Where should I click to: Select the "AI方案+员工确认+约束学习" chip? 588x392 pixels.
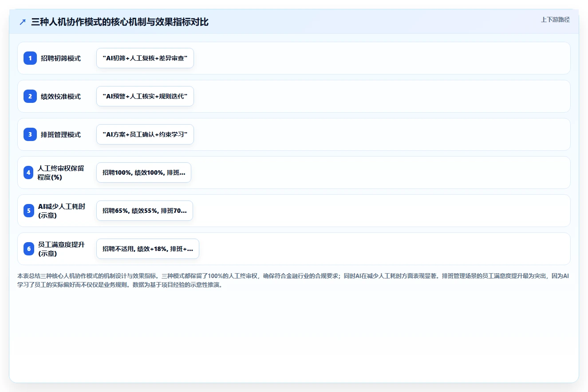pyautogui.click(x=145, y=134)
